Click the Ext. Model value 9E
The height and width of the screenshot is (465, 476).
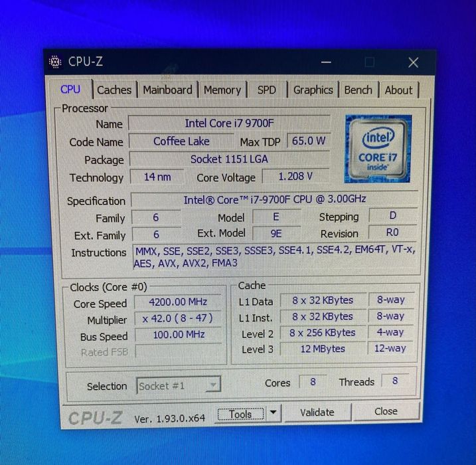(276, 234)
